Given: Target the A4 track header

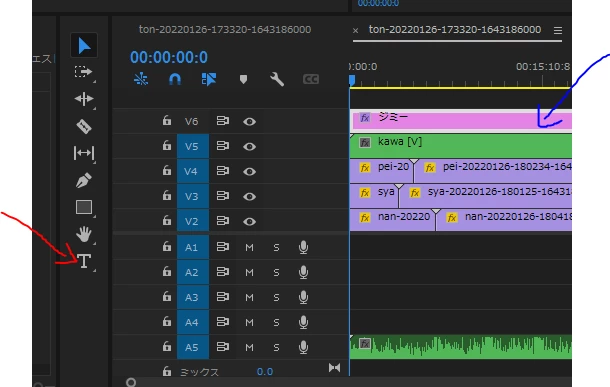Looking at the screenshot, I should (193, 322).
